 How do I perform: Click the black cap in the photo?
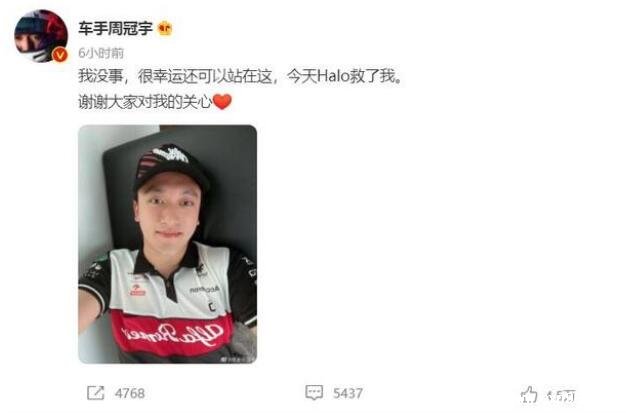tap(171, 166)
